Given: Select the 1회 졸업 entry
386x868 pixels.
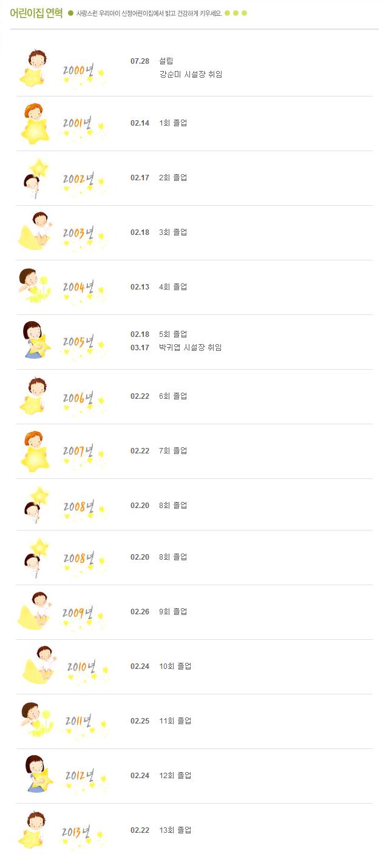Looking at the screenshot, I should point(173,123).
